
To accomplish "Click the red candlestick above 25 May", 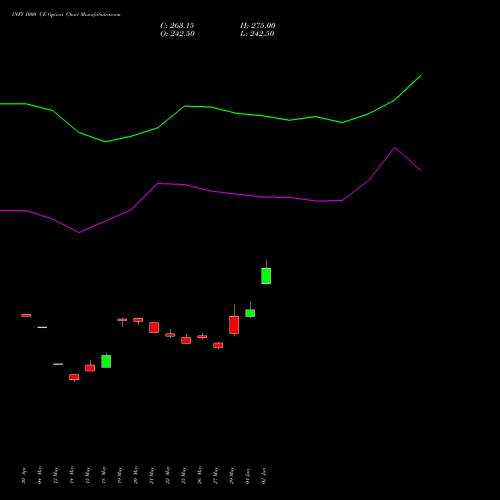I will tap(186, 340).
